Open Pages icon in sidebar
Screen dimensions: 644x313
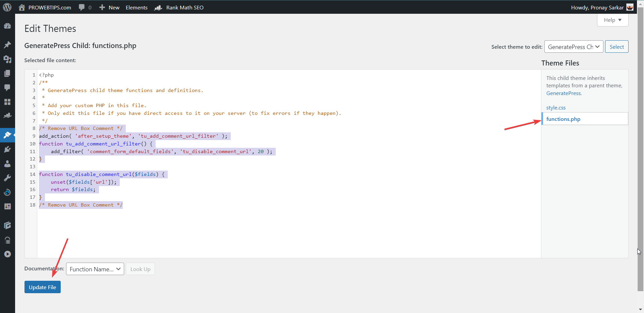click(x=7, y=74)
